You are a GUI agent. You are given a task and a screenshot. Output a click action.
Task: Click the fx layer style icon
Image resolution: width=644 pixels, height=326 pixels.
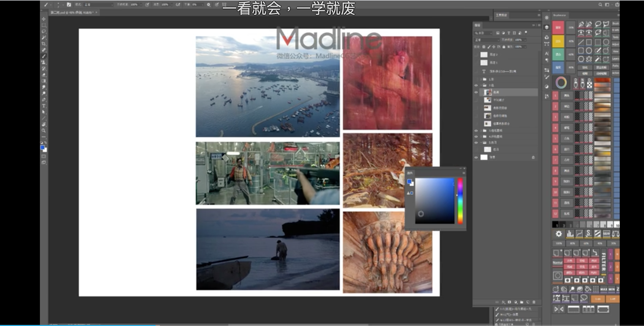503,302
